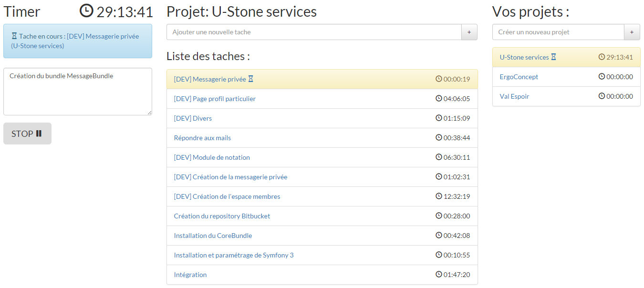The width and height of the screenshot is (644, 288).
Task: Click the plus button to add new task
Action: click(469, 32)
